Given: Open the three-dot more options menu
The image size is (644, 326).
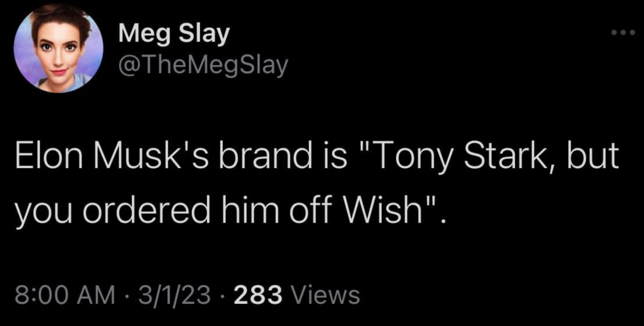Looking at the screenshot, I should 623,32.
